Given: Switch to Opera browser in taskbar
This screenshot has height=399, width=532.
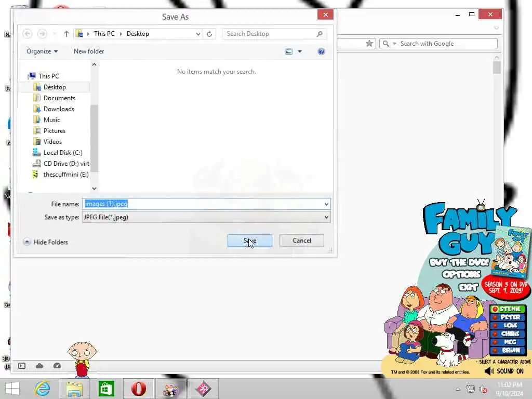Looking at the screenshot, I should (x=138, y=389).
